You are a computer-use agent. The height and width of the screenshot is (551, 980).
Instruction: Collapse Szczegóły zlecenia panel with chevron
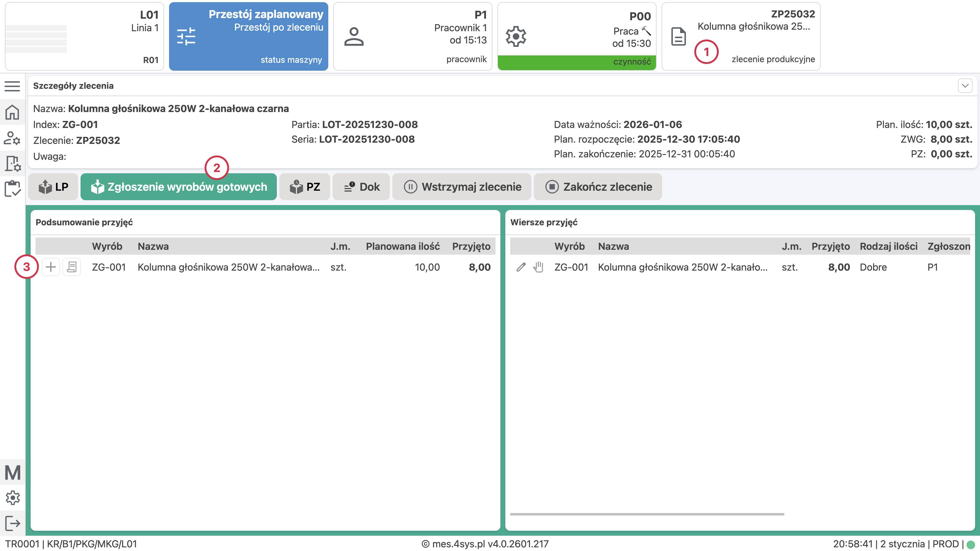[x=965, y=86]
